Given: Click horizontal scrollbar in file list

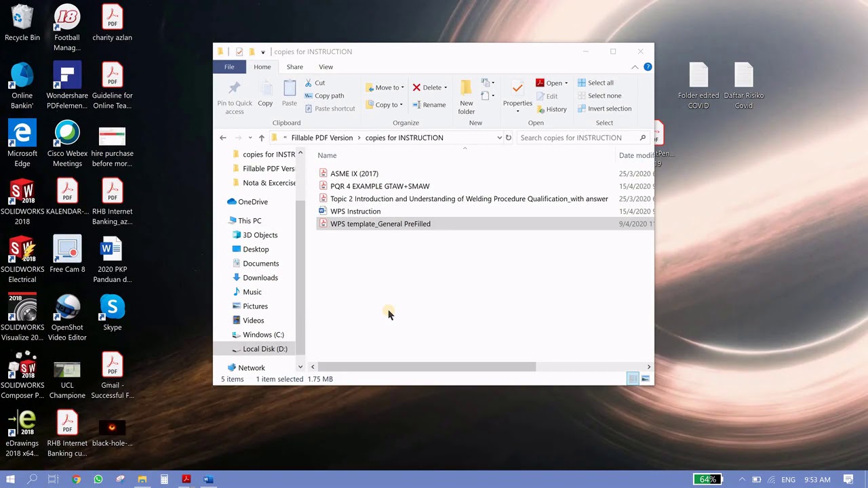Looking at the screenshot, I should [x=427, y=367].
